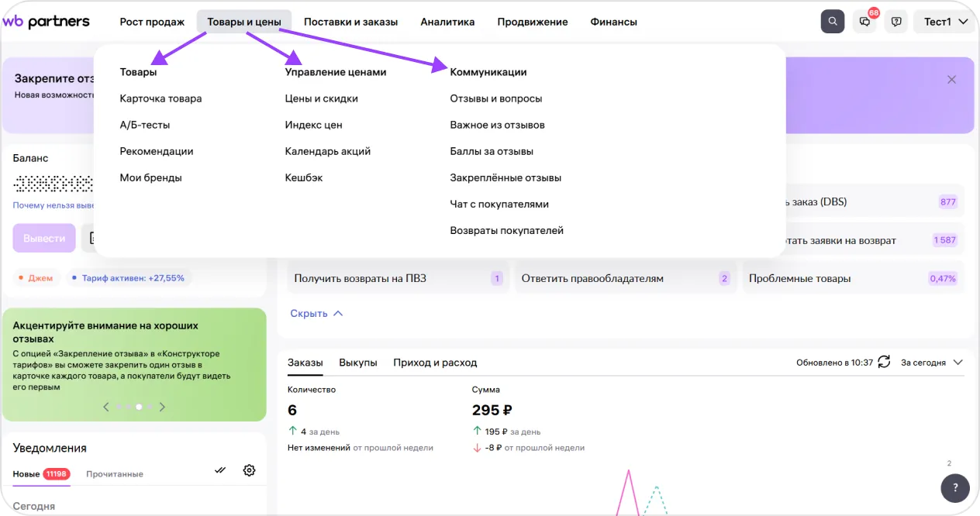Select «Карточка товара» in the menu

coord(160,98)
